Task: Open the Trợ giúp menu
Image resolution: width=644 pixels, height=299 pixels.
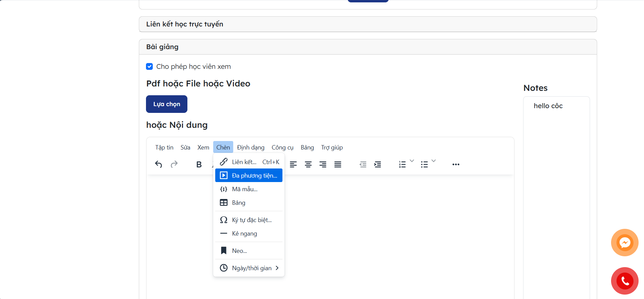Action: (x=332, y=147)
